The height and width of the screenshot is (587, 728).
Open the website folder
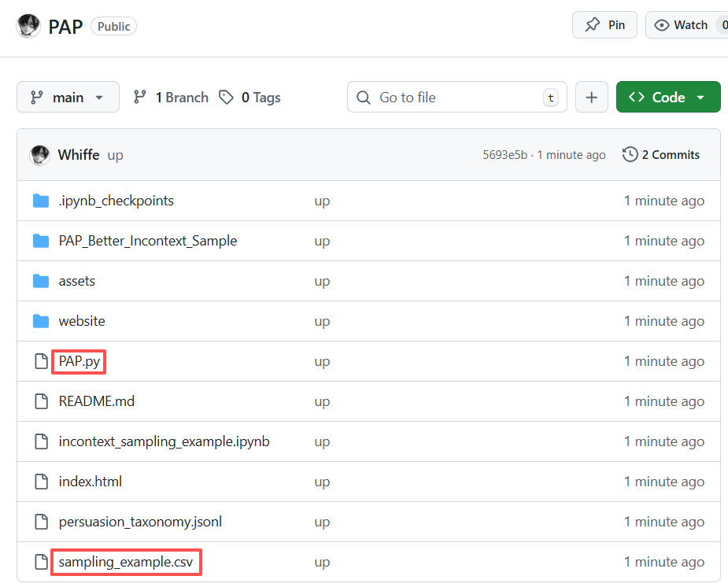82,321
